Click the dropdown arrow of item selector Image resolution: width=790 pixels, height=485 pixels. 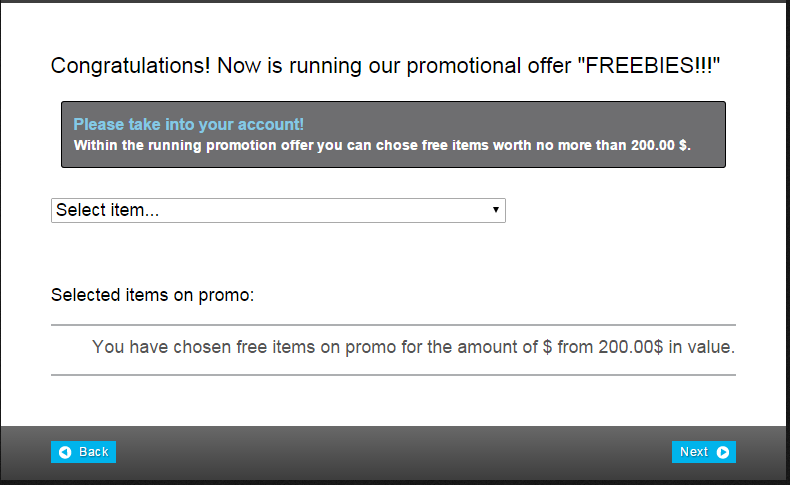(x=496, y=210)
